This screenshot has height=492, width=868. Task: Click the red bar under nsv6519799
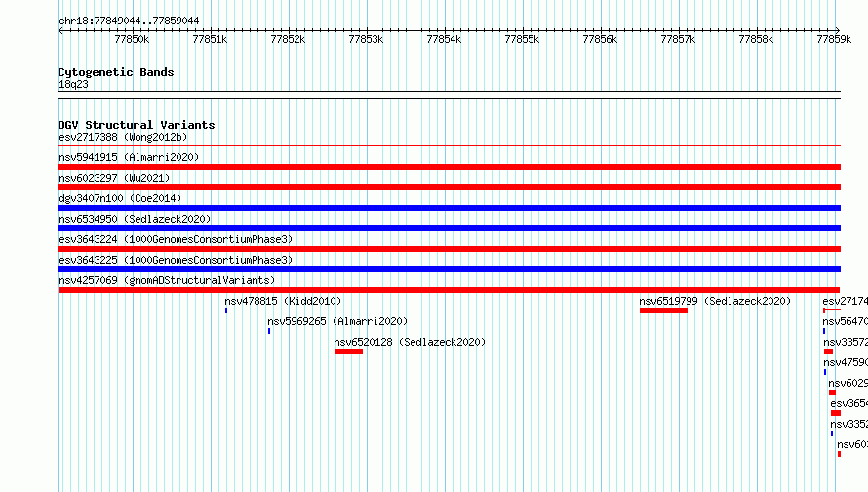tap(663, 310)
